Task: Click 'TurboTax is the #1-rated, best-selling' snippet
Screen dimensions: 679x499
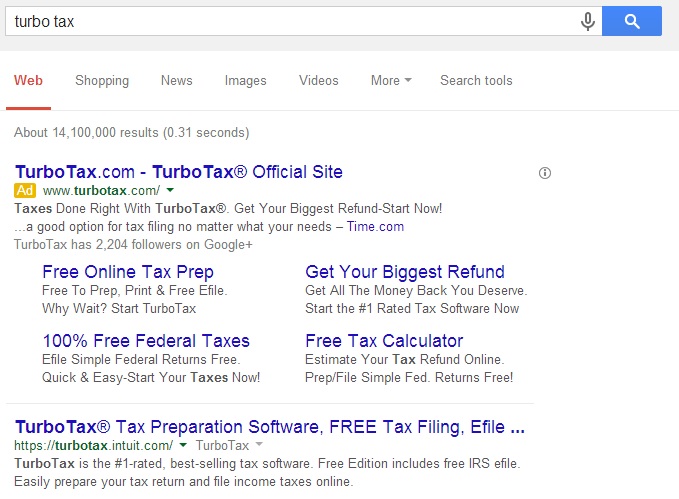Action: [x=267, y=463]
